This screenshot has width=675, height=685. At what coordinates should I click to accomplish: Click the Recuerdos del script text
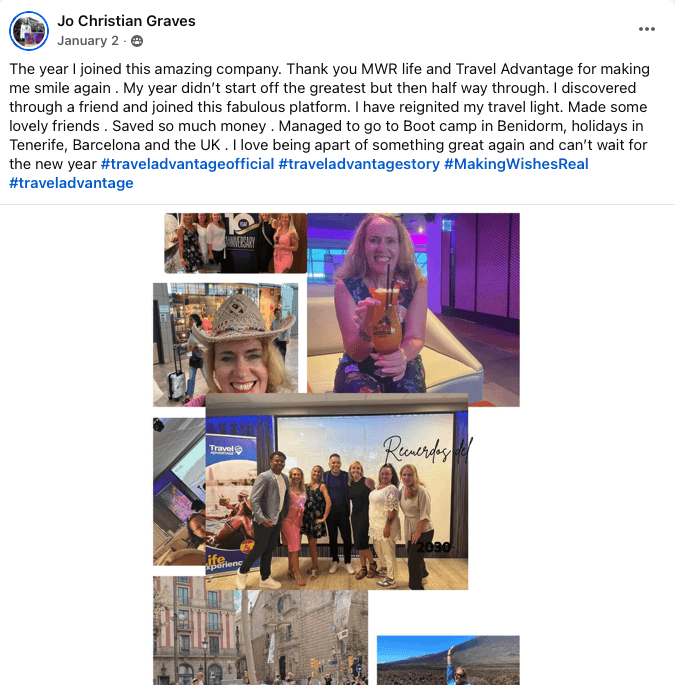tap(427, 450)
